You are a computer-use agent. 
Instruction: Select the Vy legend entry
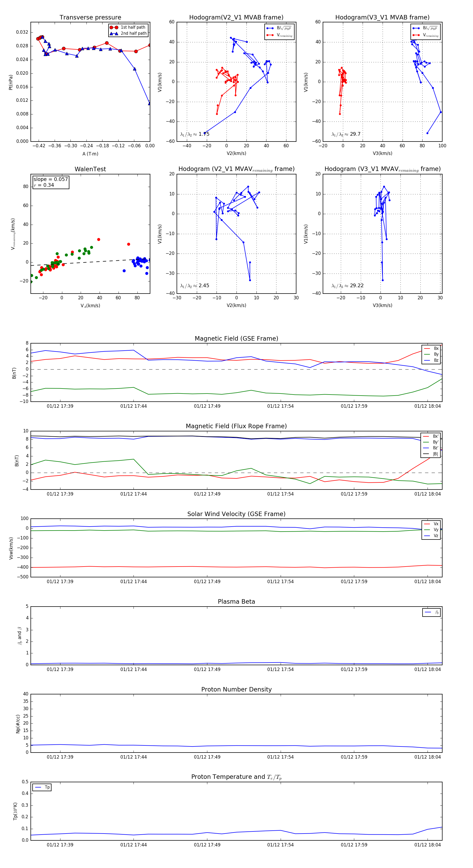pos(431,530)
